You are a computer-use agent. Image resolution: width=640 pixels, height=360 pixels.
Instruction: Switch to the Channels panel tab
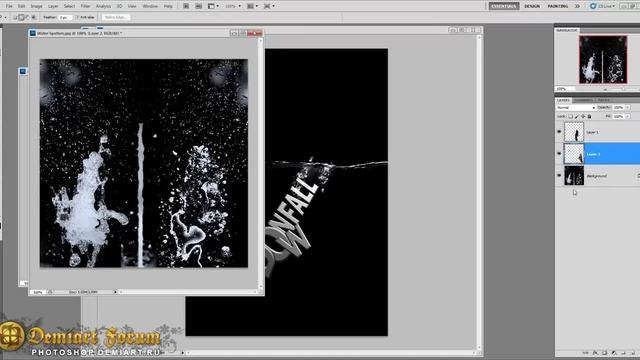click(x=584, y=100)
